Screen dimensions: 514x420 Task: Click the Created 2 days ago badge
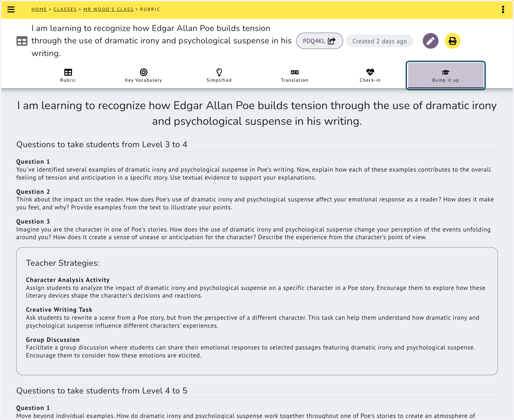[380, 41]
